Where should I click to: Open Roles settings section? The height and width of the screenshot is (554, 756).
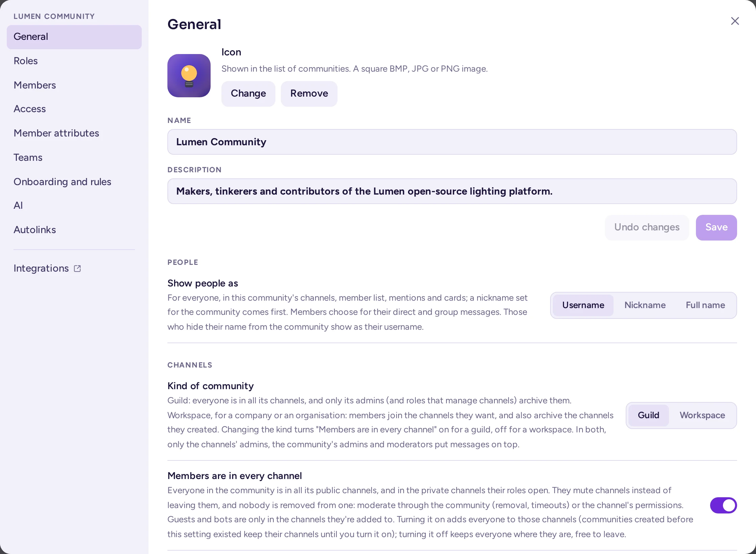(x=74, y=61)
